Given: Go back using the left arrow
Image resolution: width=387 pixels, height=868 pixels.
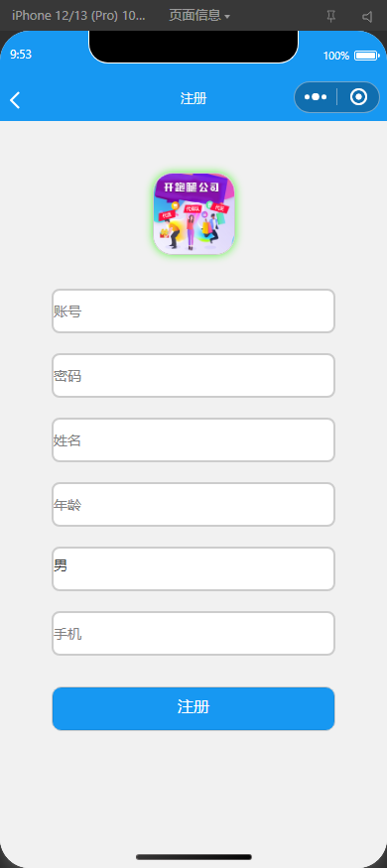Looking at the screenshot, I should coord(15,100).
